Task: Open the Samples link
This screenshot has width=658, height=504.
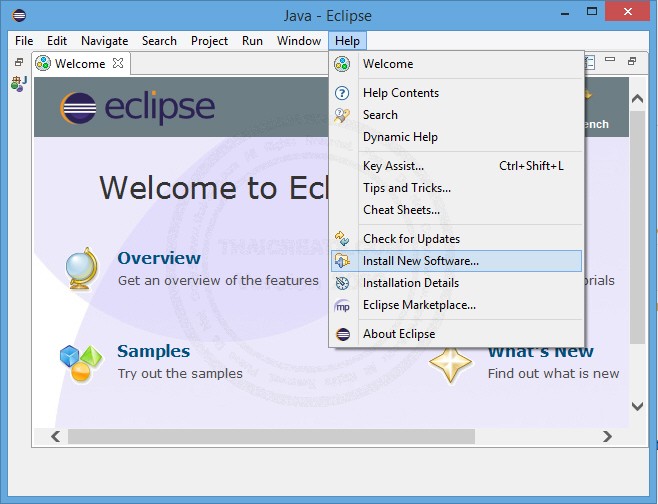Action: [x=154, y=351]
